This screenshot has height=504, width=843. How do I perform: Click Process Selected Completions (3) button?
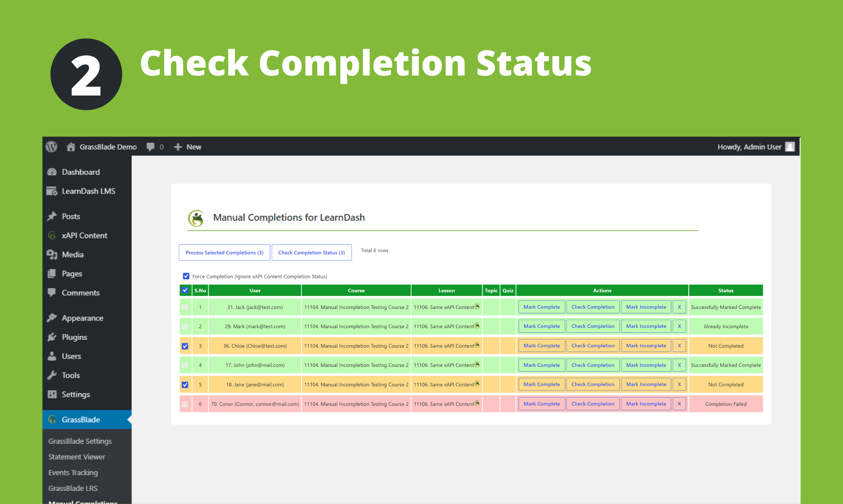pos(224,253)
